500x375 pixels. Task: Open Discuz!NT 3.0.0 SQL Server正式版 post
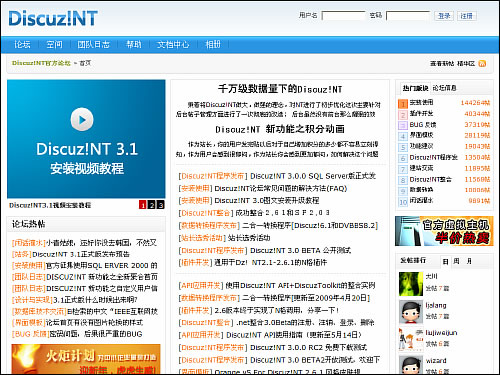click(x=313, y=176)
